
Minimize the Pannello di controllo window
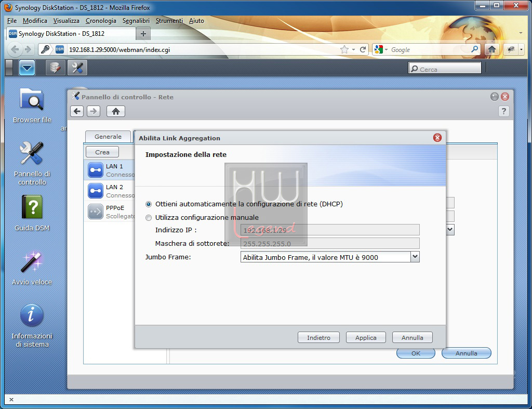495,97
